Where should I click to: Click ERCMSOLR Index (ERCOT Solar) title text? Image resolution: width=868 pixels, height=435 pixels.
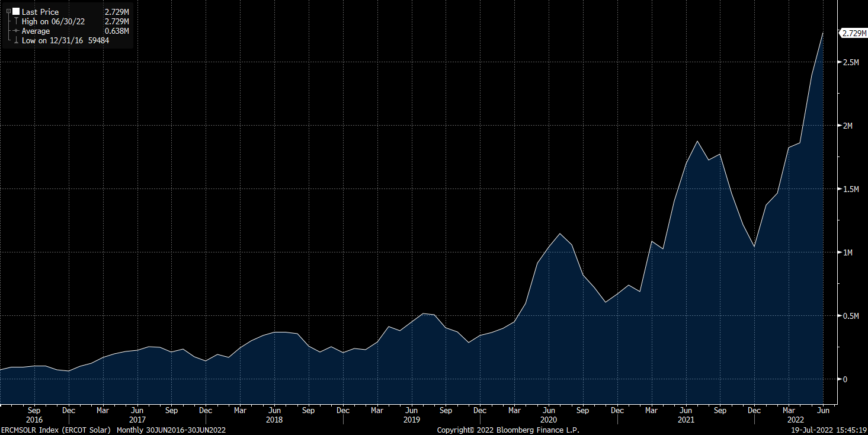tap(56, 430)
